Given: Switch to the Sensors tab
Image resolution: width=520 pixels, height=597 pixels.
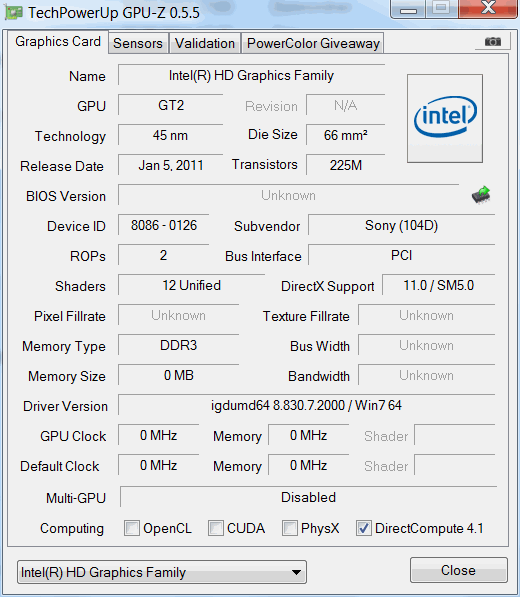Looking at the screenshot, I should point(138,43).
